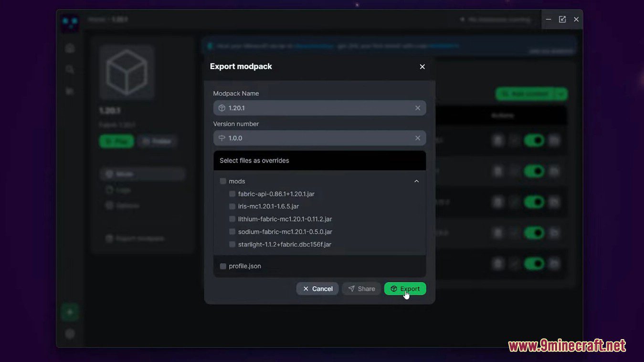
Task: Delete the third mod with trash icon
Action: 498,202
